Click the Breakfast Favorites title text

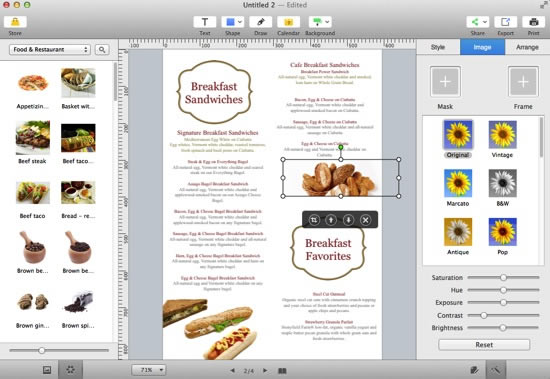(328, 250)
